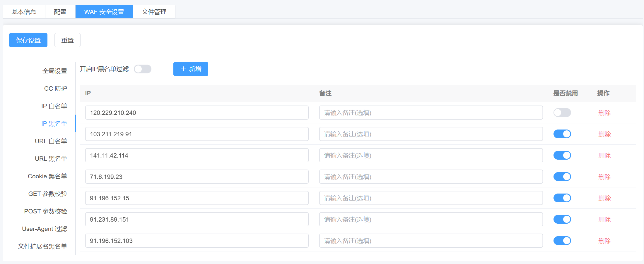This screenshot has width=644, height=264.
Task: Open the CC 防护 section
Action: coord(56,89)
